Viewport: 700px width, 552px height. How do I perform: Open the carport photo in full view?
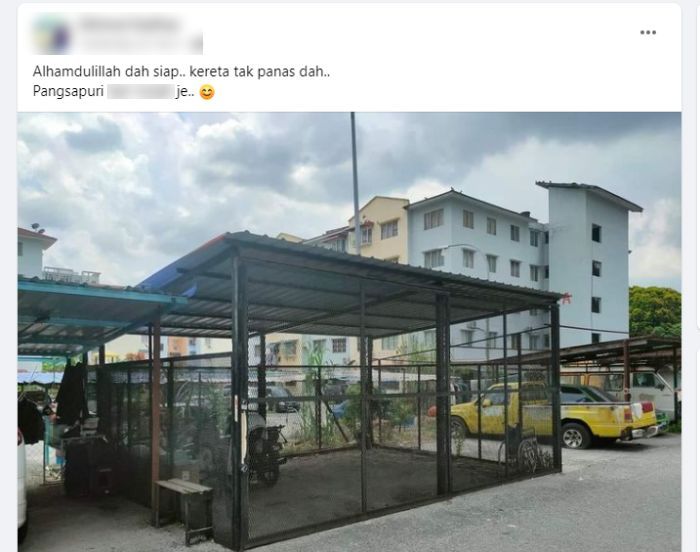pyautogui.click(x=349, y=332)
